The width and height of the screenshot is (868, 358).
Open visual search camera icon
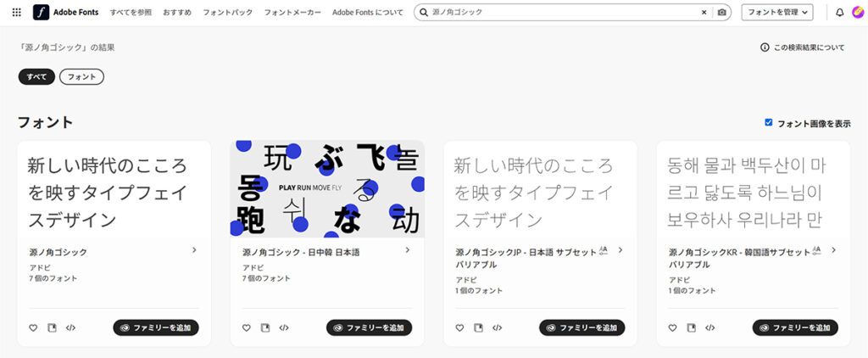pyautogui.click(x=722, y=12)
